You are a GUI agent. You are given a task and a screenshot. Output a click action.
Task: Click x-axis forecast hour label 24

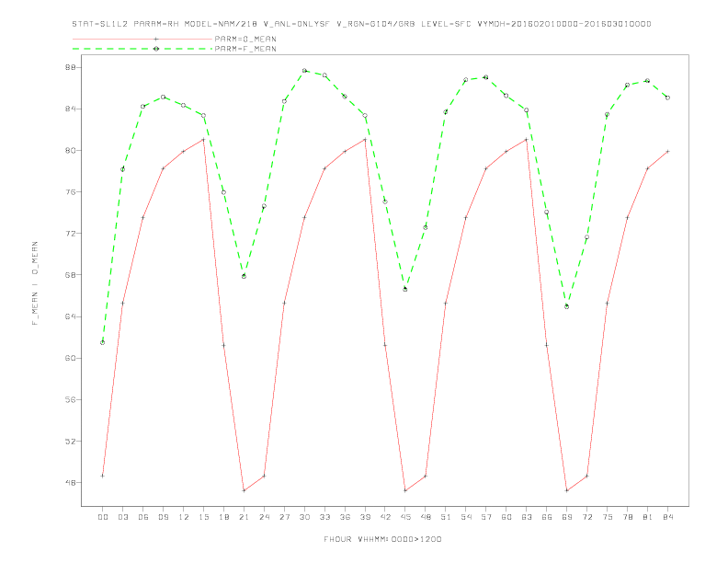click(x=264, y=517)
